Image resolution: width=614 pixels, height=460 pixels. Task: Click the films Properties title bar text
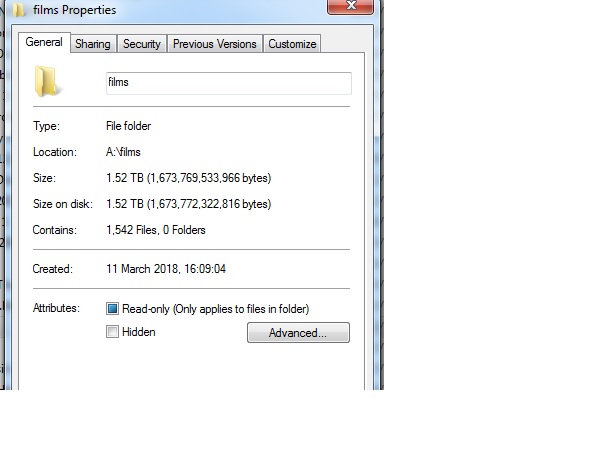[x=74, y=10]
